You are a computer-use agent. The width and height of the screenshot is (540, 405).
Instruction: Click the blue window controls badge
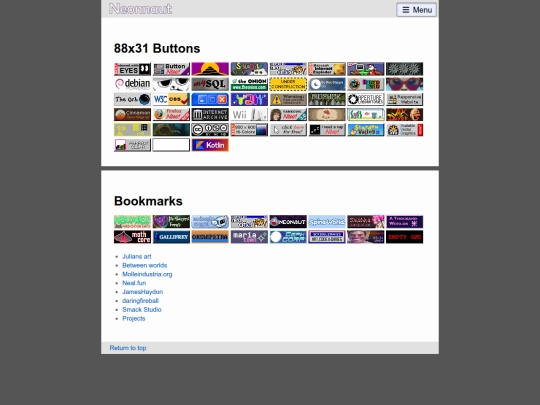click(210, 100)
